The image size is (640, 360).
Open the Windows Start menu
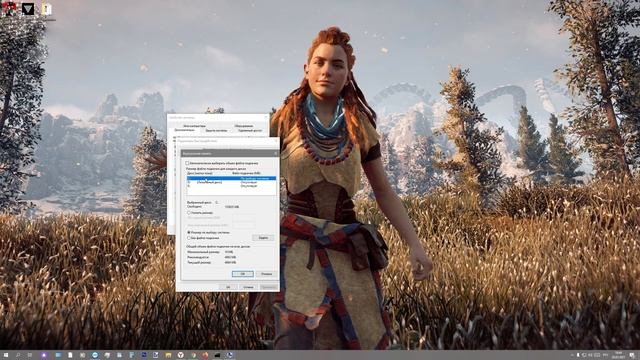click(x=6, y=356)
